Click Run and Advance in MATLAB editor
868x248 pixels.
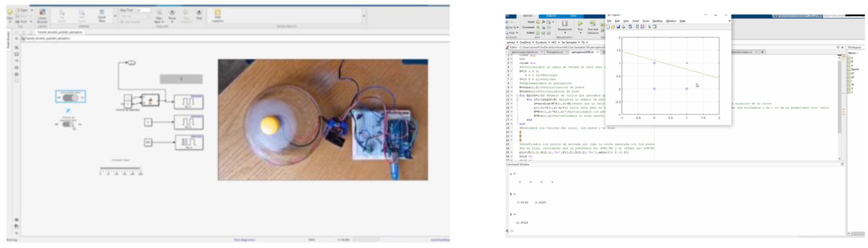click(593, 27)
